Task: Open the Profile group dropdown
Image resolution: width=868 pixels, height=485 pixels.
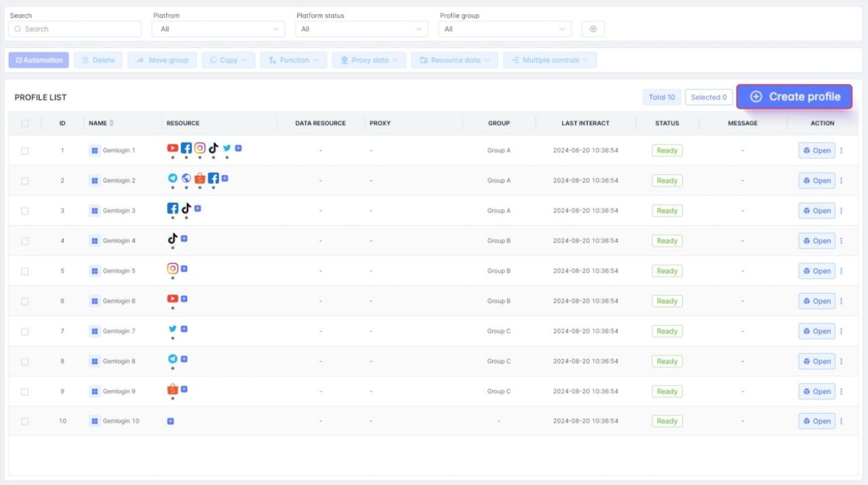Action: [x=505, y=29]
